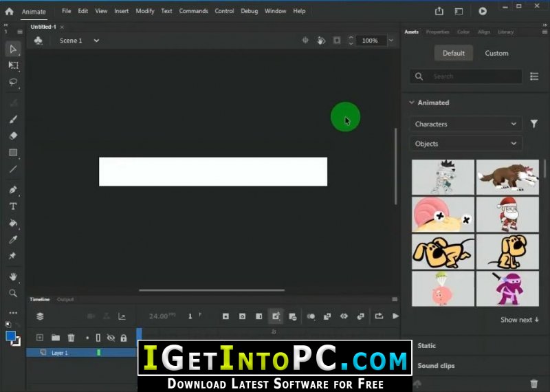Select the Lasso tool

[x=13, y=82]
